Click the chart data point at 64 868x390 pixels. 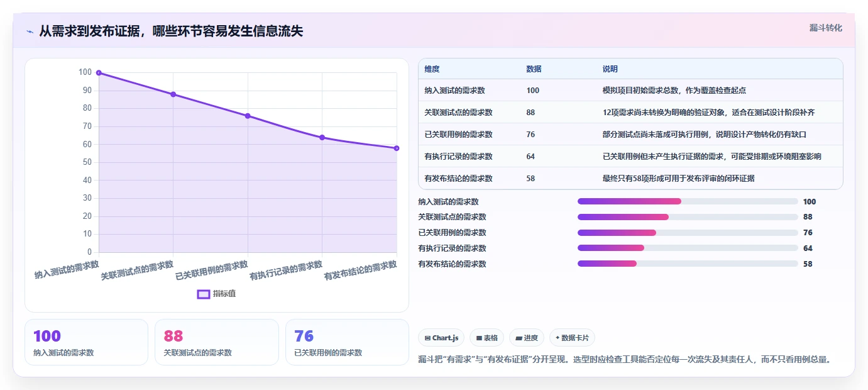coord(322,137)
